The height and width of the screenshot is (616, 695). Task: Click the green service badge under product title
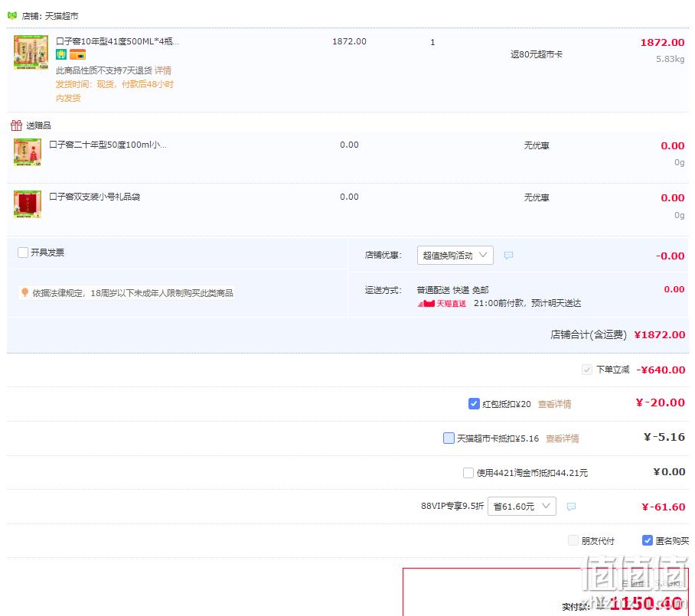tap(61, 55)
